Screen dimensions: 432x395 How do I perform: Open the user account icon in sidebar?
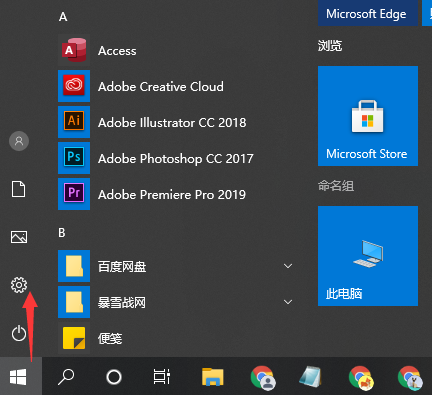pyautogui.click(x=19, y=141)
